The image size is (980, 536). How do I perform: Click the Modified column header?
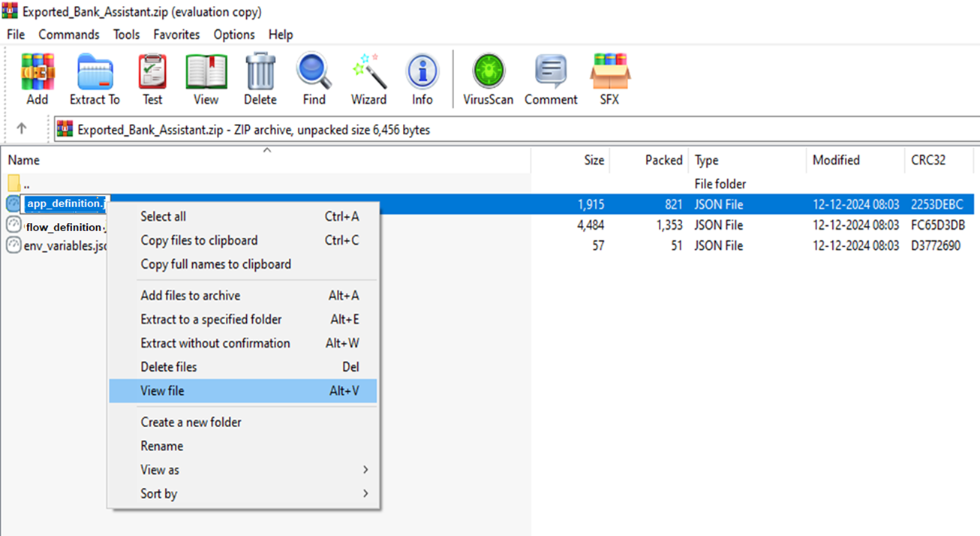tap(855, 160)
